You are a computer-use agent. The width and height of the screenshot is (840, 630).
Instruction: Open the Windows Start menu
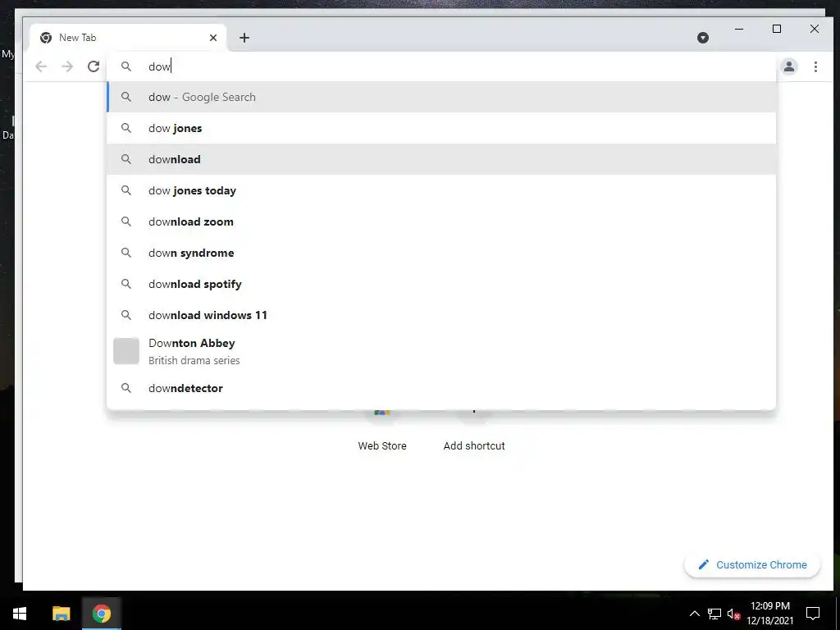click(x=20, y=614)
